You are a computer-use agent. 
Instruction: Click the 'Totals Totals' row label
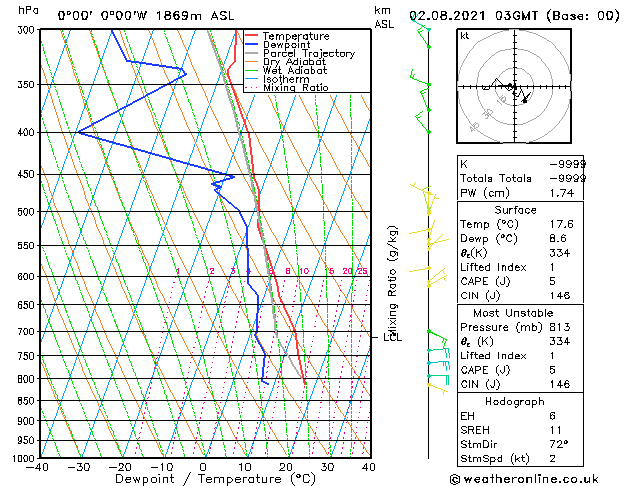coord(496,178)
